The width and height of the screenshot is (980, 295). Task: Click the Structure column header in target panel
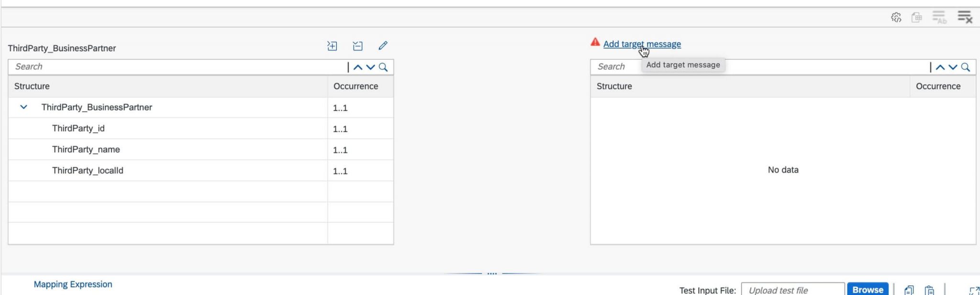(x=614, y=86)
